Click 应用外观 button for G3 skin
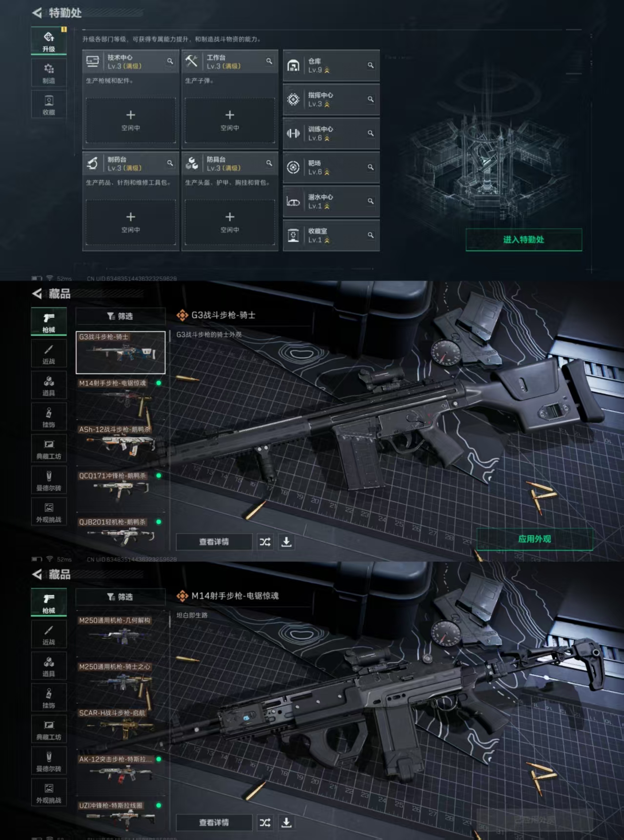The image size is (624, 840). click(534, 539)
